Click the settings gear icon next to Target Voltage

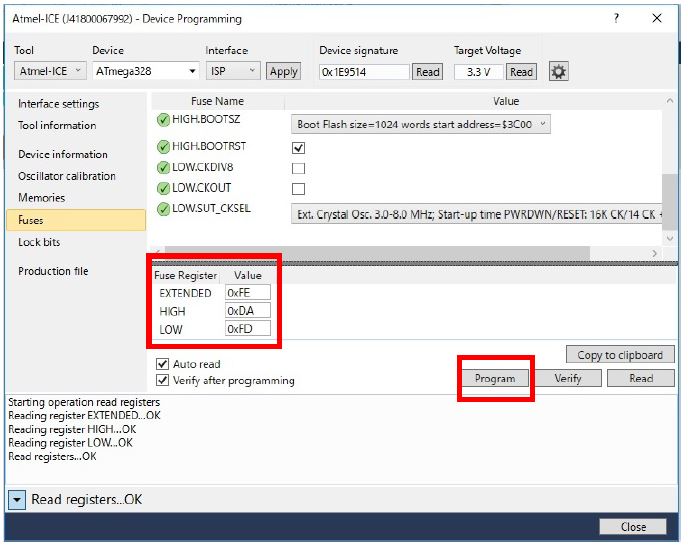click(x=558, y=71)
